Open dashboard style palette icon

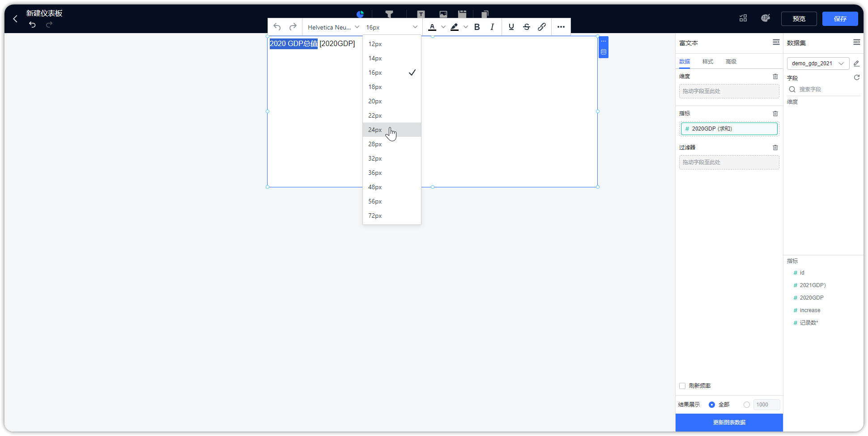click(x=766, y=18)
